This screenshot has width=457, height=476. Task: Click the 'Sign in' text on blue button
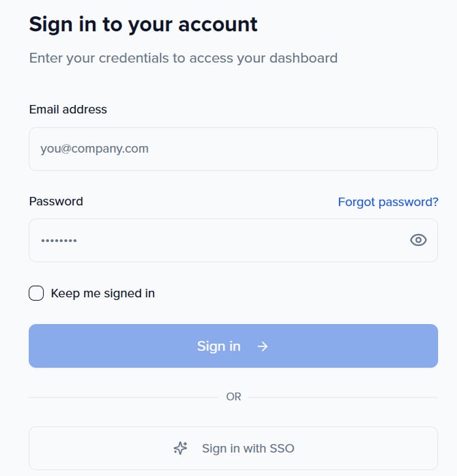click(218, 346)
